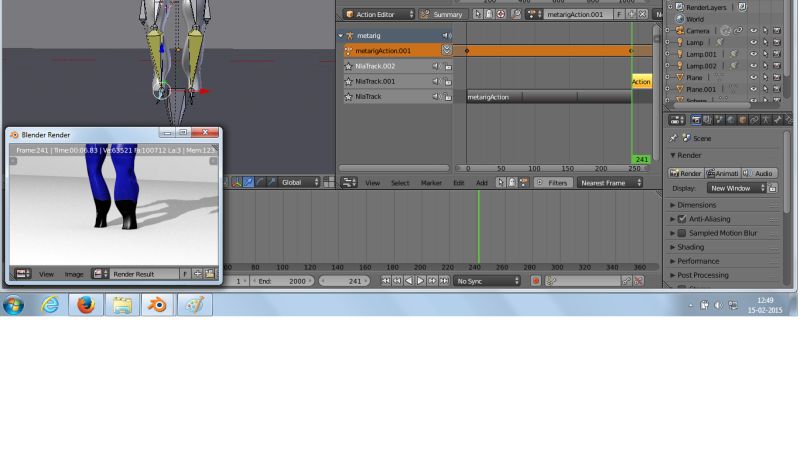
Task: Jump to the first frame of timeline
Action: tap(386, 281)
